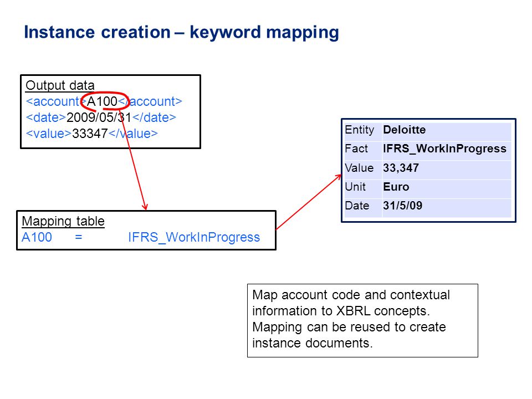Click the value line '33347'
The image size is (532, 399).
pos(92,134)
